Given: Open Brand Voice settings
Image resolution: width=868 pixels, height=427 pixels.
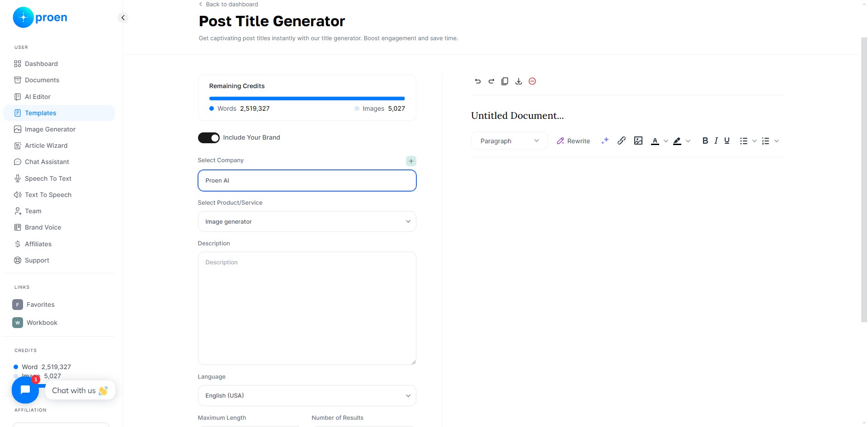Looking at the screenshot, I should point(59,227).
